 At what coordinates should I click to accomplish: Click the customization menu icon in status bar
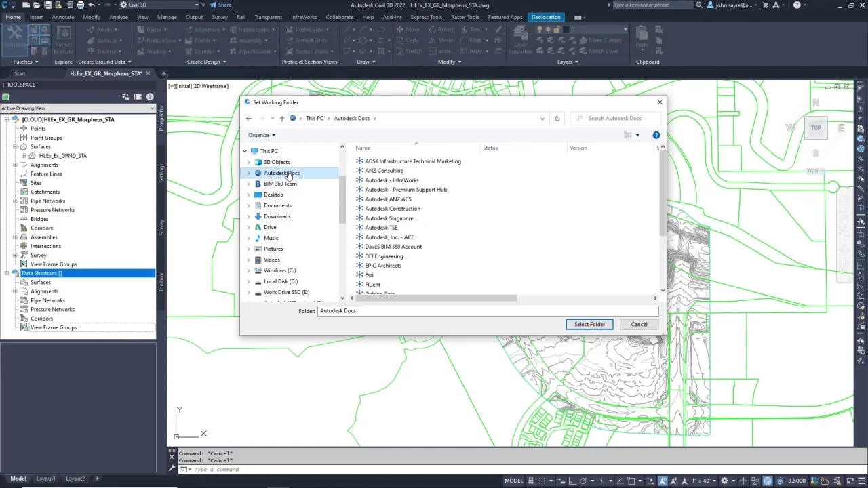[861, 481]
